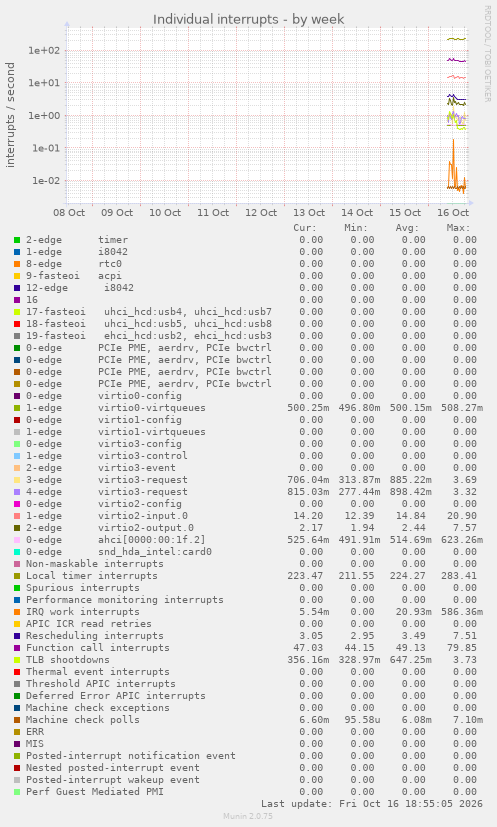Click the 'TLB shootdowns' legend label

coord(68,660)
